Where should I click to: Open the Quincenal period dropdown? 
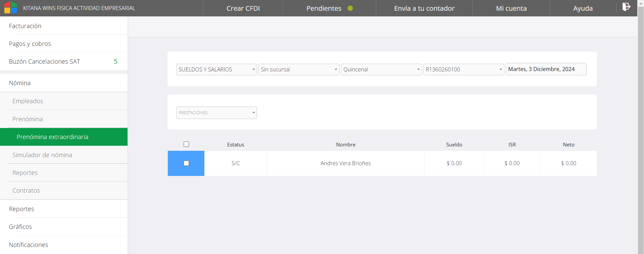(381, 69)
